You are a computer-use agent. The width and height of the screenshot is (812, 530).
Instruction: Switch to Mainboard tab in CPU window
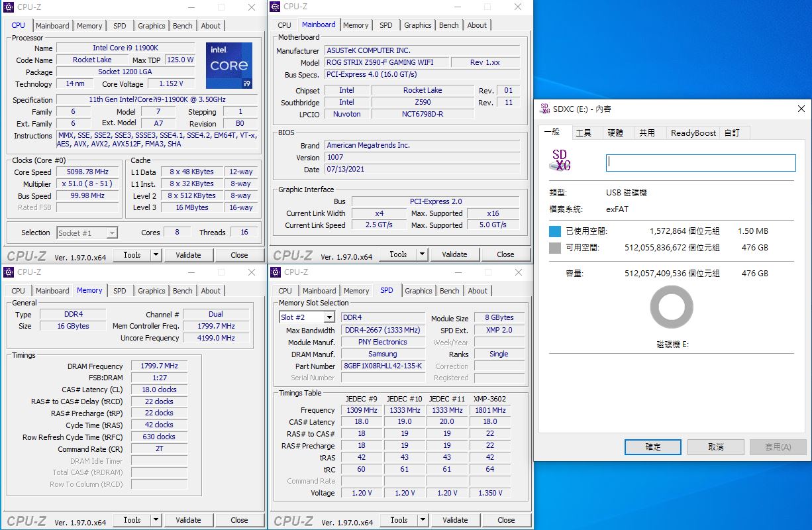[52, 26]
